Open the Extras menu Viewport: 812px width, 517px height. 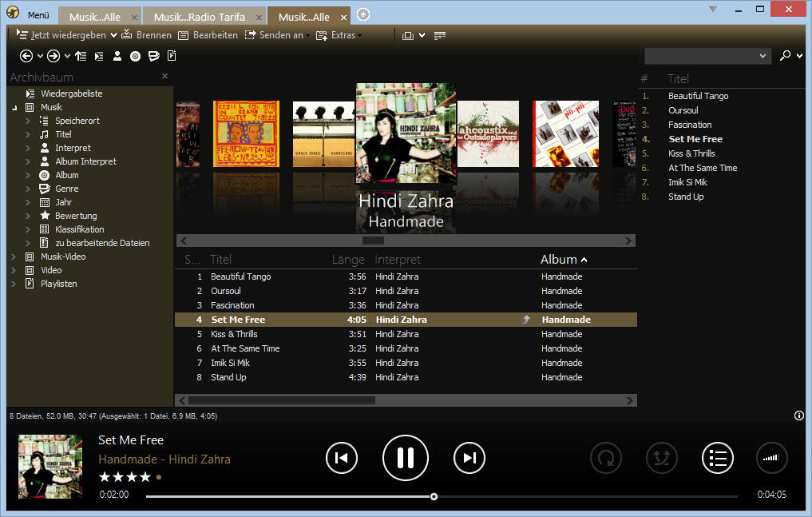click(339, 35)
